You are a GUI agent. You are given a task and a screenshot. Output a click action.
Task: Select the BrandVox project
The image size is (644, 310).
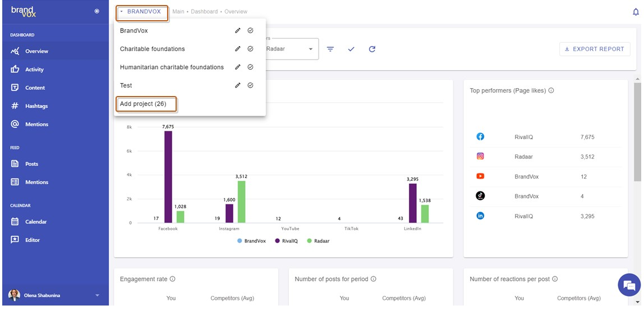pyautogui.click(x=134, y=30)
